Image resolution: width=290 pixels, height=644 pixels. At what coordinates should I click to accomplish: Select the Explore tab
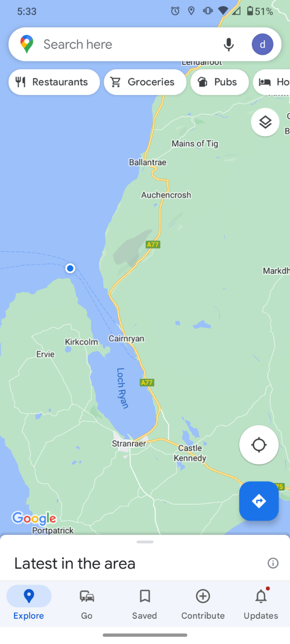(x=29, y=604)
